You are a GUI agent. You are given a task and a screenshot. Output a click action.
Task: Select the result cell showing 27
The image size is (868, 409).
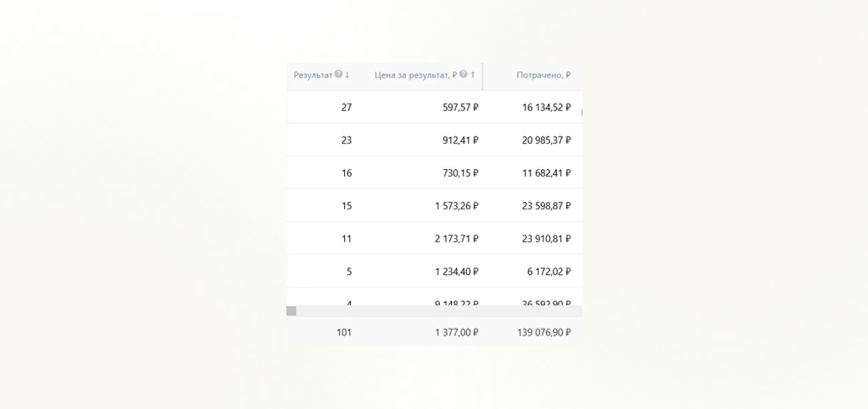346,108
